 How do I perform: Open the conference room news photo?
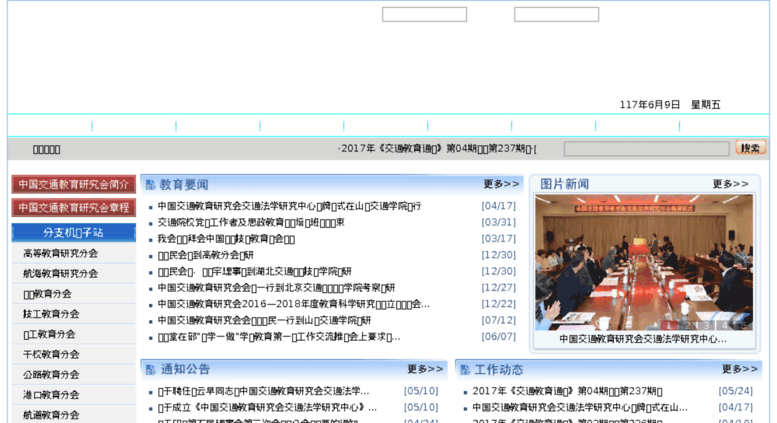[x=644, y=263]
